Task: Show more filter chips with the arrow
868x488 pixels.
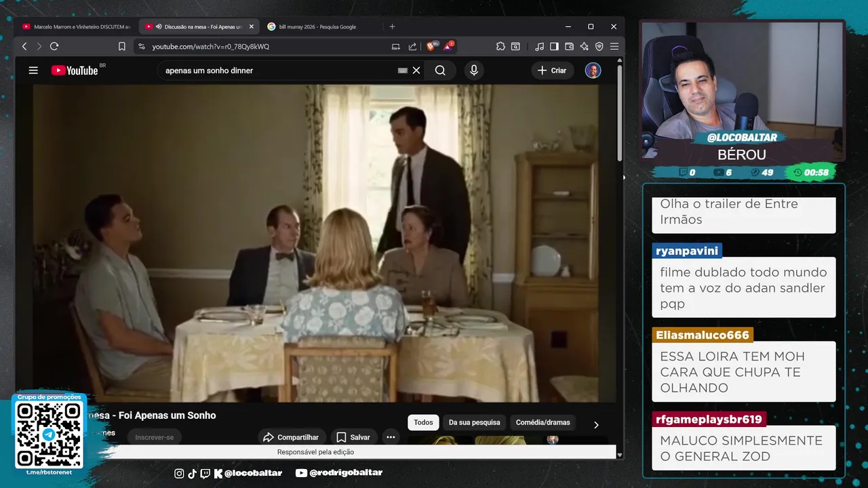Action: click(596, 425)
